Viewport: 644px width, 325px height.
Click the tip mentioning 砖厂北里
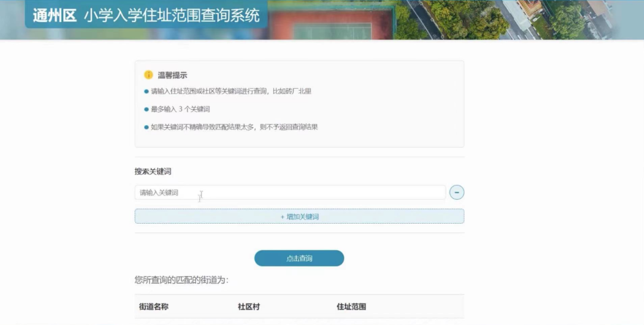(x=231, y=91)
